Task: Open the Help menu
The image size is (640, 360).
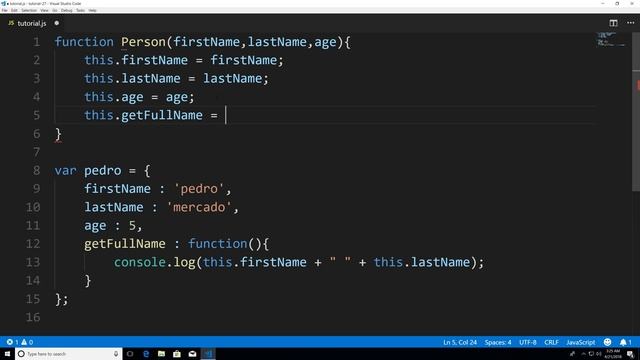Action: click(93, 10)
